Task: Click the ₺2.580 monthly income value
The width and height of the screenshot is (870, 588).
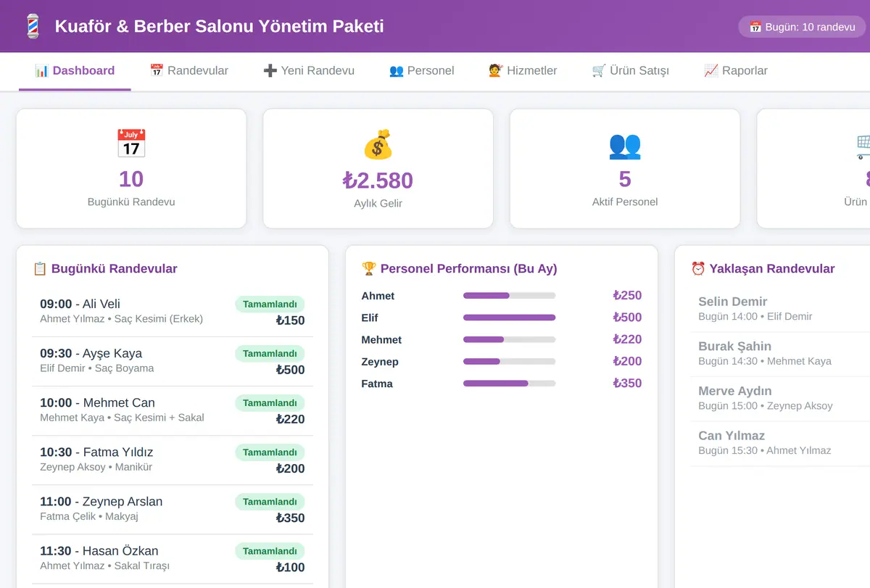Action: [378, 181]
